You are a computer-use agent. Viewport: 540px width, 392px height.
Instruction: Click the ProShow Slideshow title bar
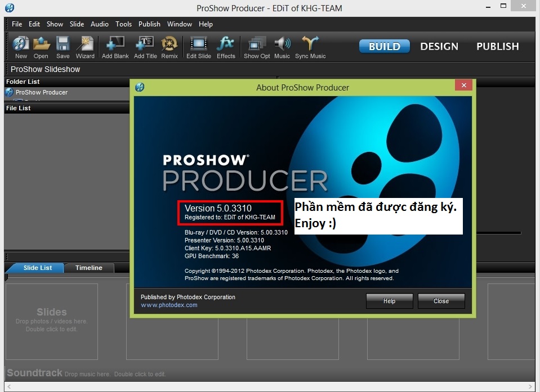[x=270, y=69]
